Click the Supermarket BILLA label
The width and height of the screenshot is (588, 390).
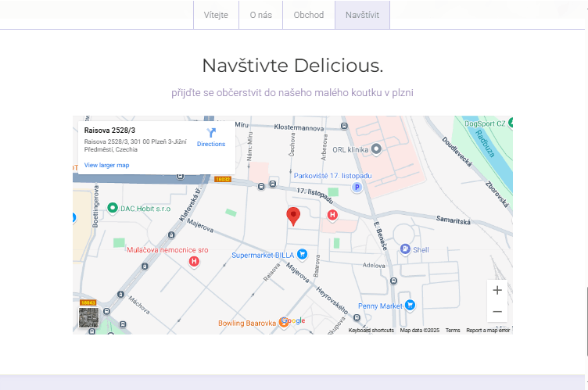point(263,256)
